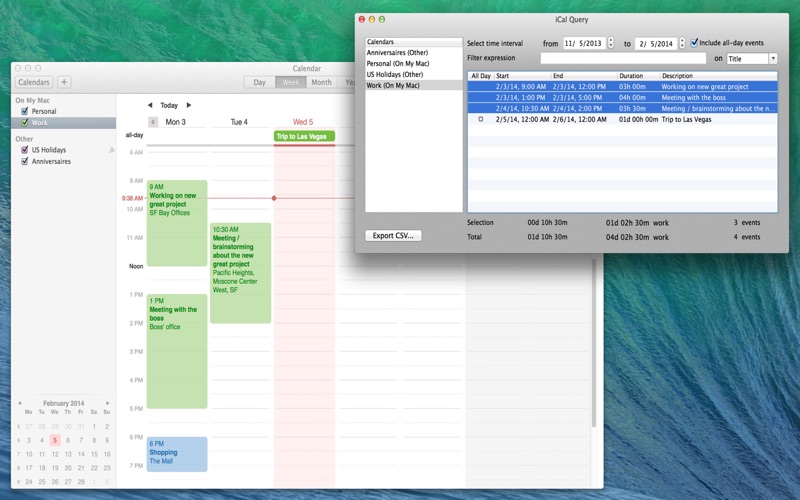Click the Calendars toolbar button
The width and height of the screenshot is (800, 500).
click(x=34, y=82)
